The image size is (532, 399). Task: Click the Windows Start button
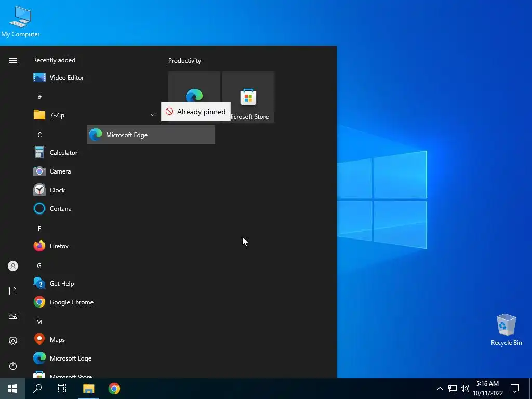(12, 389)
